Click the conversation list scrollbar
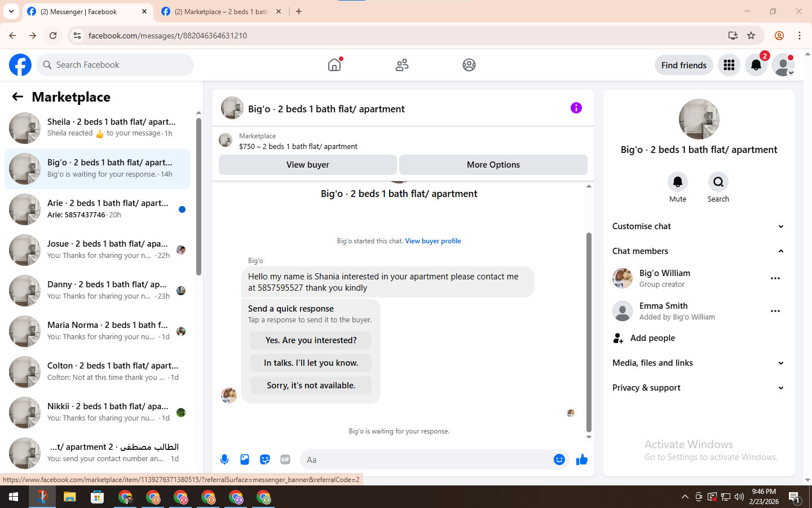 [x=198, y=196]
